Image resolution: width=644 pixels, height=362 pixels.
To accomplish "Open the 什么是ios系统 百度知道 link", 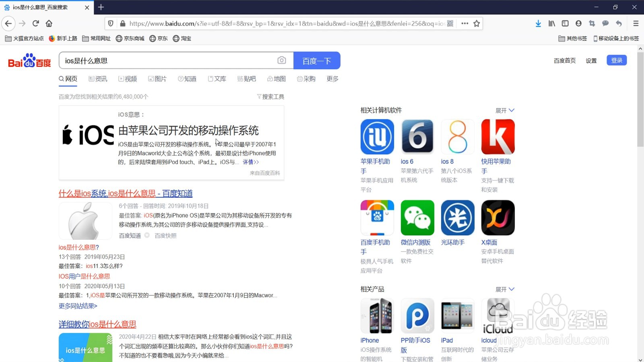I will click(x=125, y=193).
